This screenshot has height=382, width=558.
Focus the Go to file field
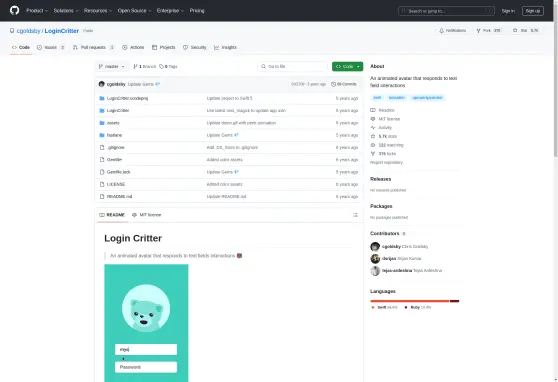pos(293,67)
